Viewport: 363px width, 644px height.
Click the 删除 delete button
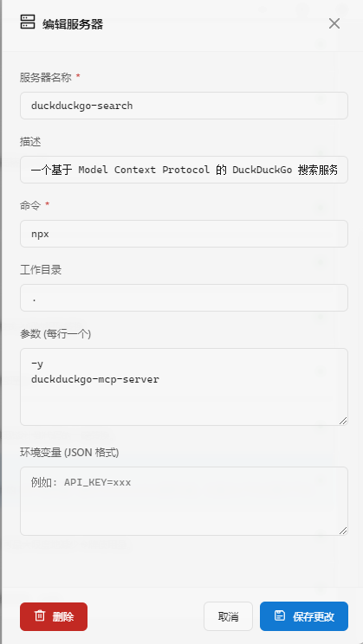(x=54, y=616)
